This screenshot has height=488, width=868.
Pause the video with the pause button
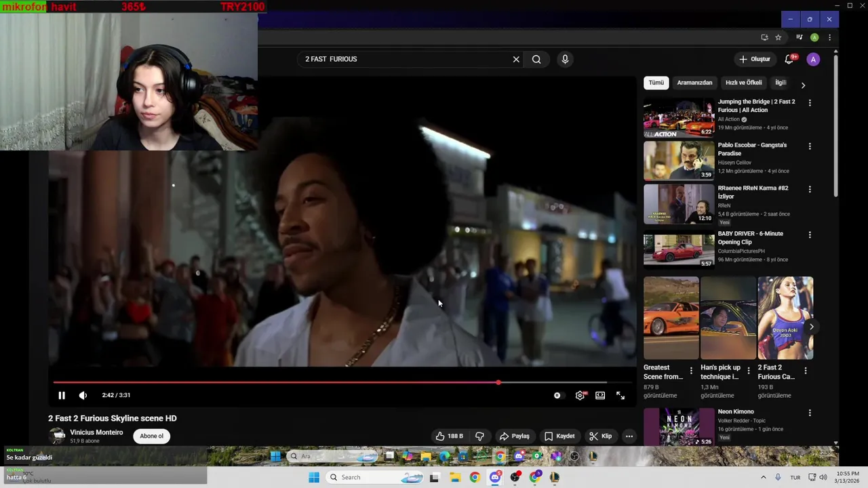[x=61, y=395]
